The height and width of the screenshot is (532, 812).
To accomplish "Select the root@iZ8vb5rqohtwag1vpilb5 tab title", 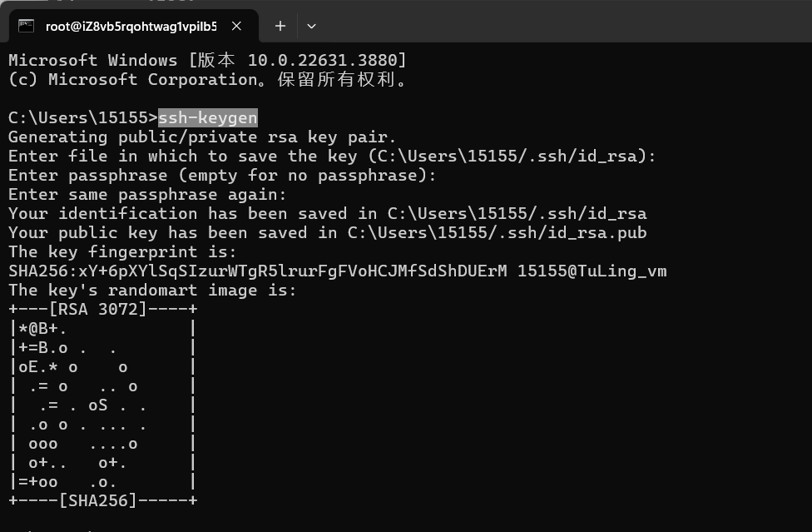I will click(x=131, y=27).
